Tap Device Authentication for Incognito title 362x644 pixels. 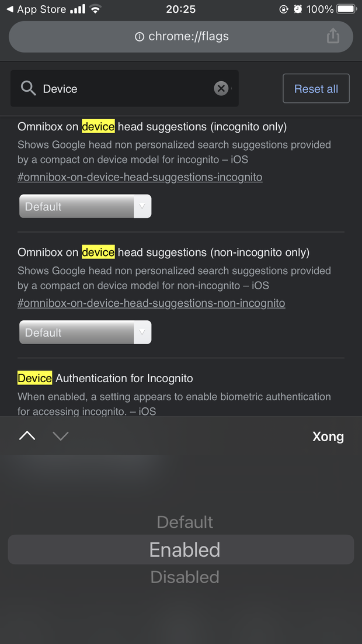[105, 378]
